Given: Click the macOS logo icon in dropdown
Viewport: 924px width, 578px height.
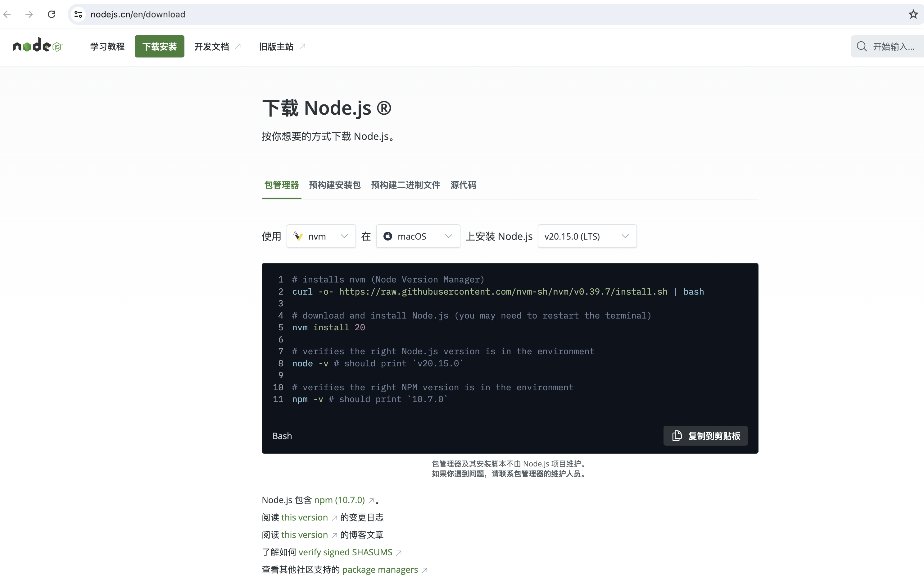Looking at the screenshot, I should (x=387, y=236).
